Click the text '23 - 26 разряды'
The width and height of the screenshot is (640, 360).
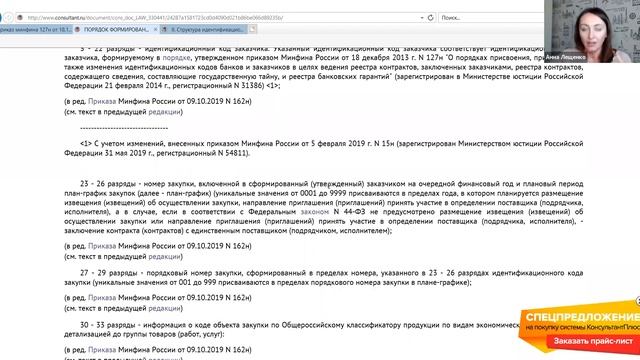pyautogui.click(x=108, y=184)
